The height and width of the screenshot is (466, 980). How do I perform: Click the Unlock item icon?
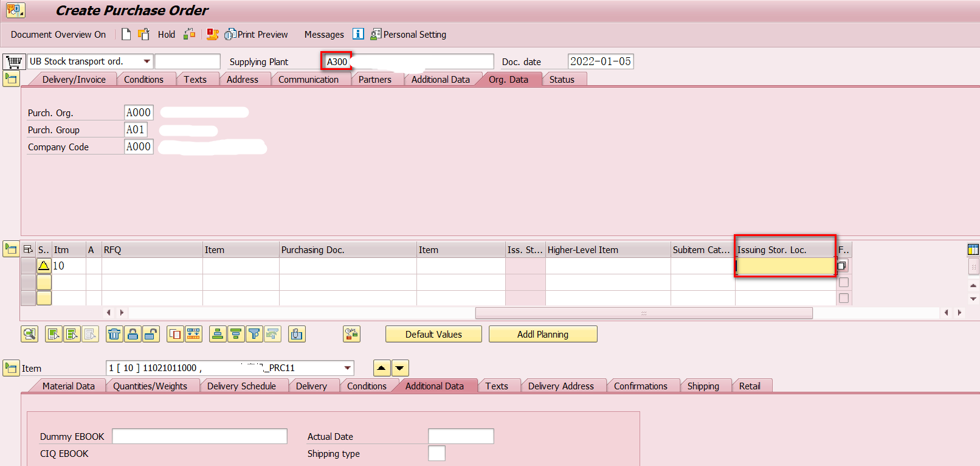pos(151,334)
